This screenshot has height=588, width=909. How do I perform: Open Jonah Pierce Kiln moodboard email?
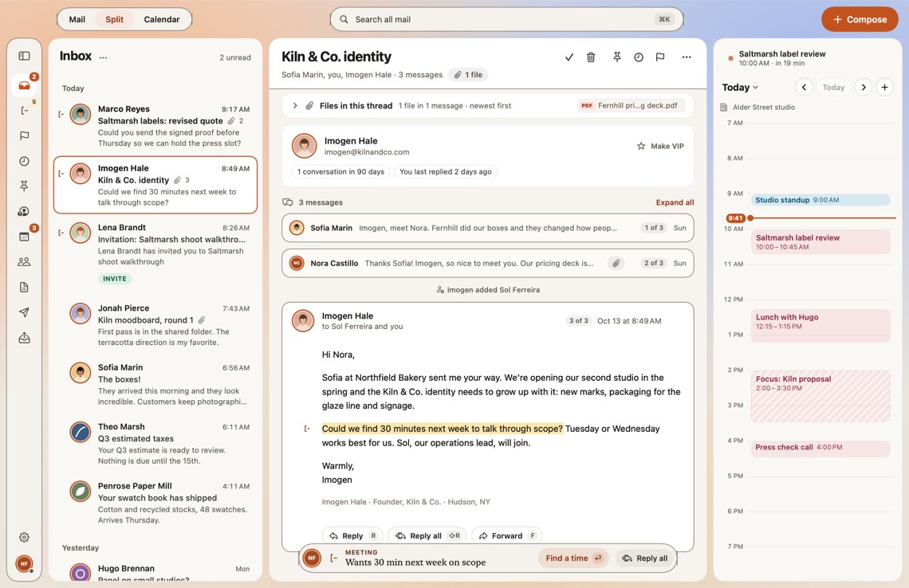155,325
